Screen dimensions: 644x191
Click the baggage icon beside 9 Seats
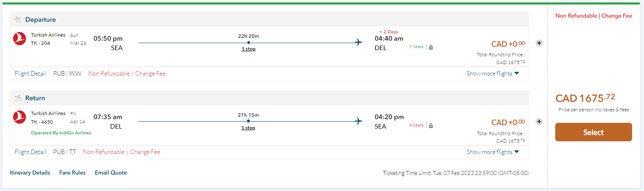[431, 47]
